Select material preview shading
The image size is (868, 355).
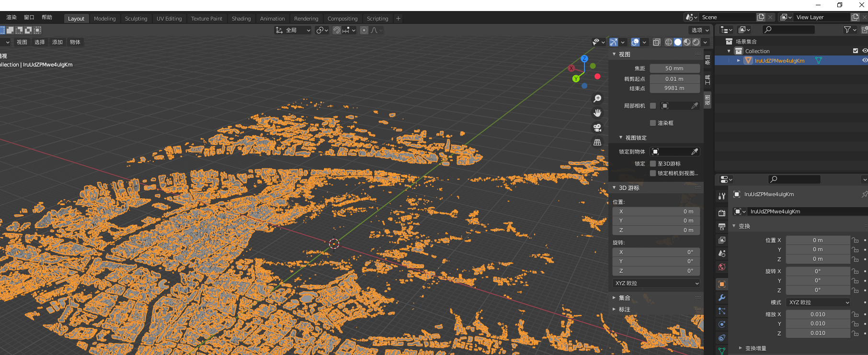click(687, 42)
